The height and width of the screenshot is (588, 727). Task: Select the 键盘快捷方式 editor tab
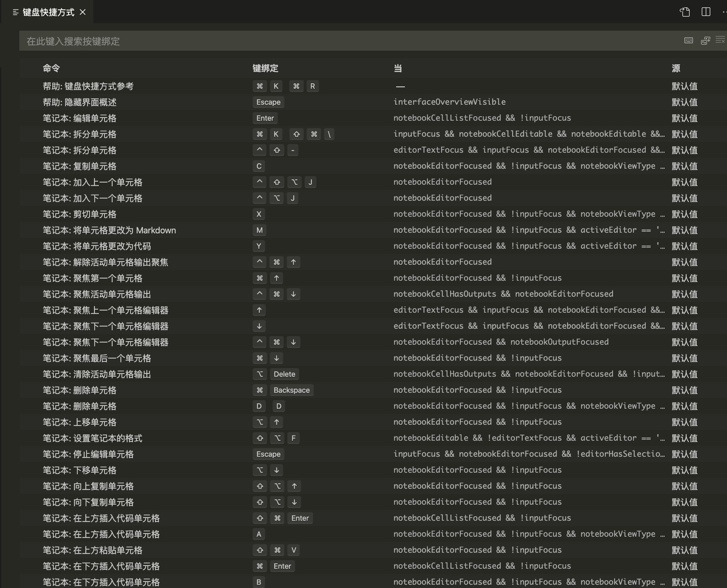(49, 12)
